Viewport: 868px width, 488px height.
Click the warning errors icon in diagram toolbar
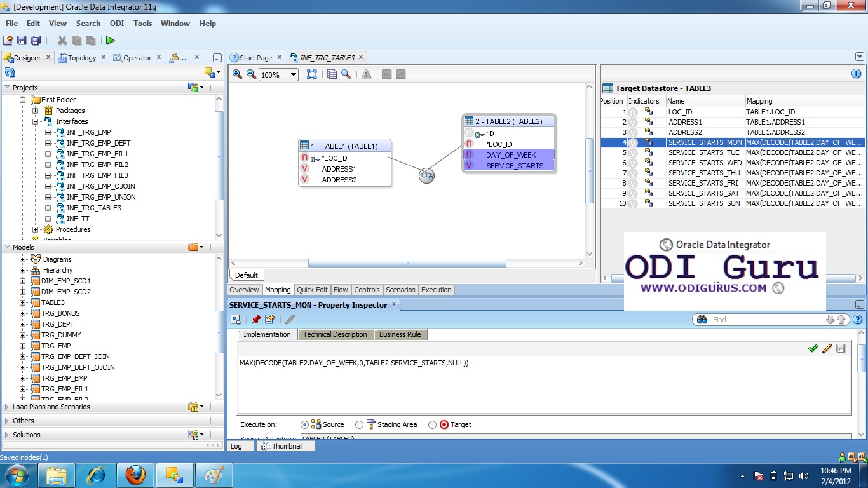pyautogui.click(x=366, y=74)
